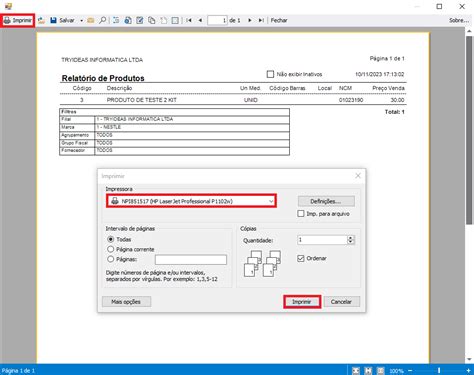The height and width of the screenshot is (375, 474).
Task: Click the 'Total: 1' text in report
Action: pyautogui.click(x=395, y=112)
